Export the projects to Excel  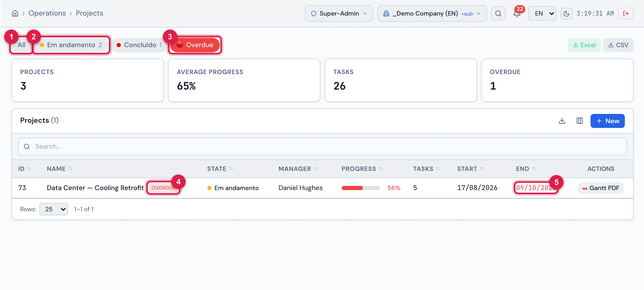click(584, 45)
